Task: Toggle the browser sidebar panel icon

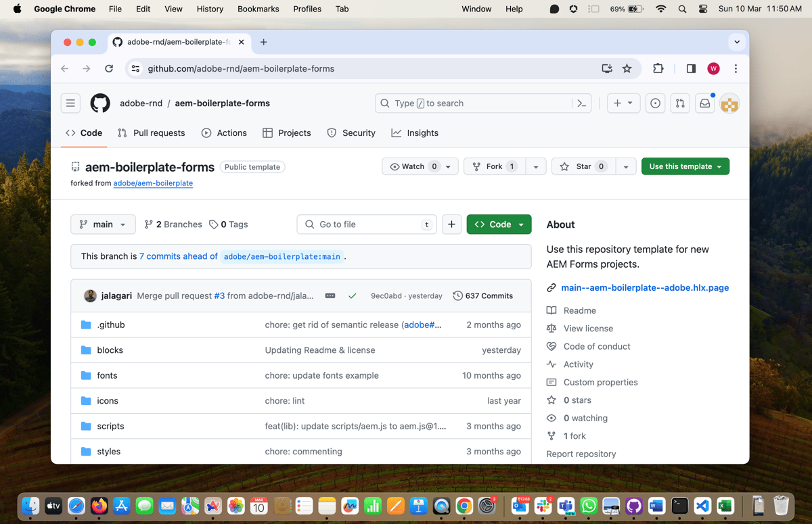Action: [690, 68]
